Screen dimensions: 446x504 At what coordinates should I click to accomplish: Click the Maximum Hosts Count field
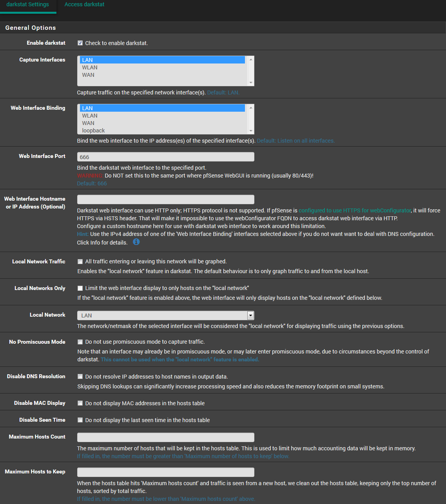coord(165,437)
